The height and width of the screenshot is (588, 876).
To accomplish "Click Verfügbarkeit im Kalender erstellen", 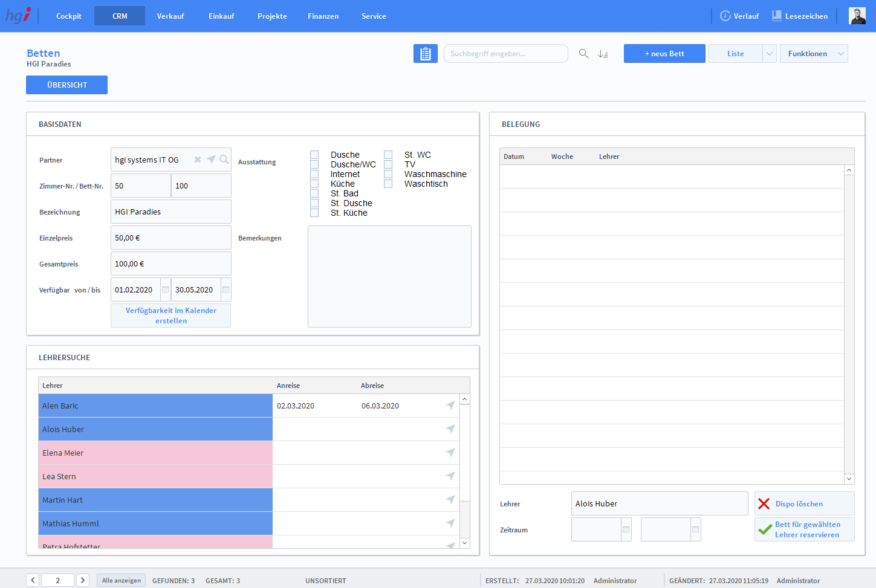I will tap(170, 315).
